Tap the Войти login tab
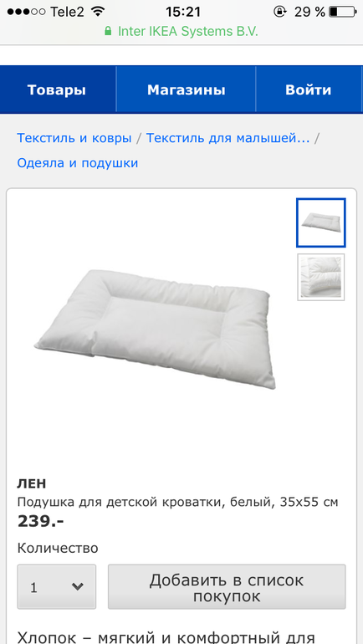The height and width of the screenshot is (644, 363). pyautogui.click(x=309, y=89)
